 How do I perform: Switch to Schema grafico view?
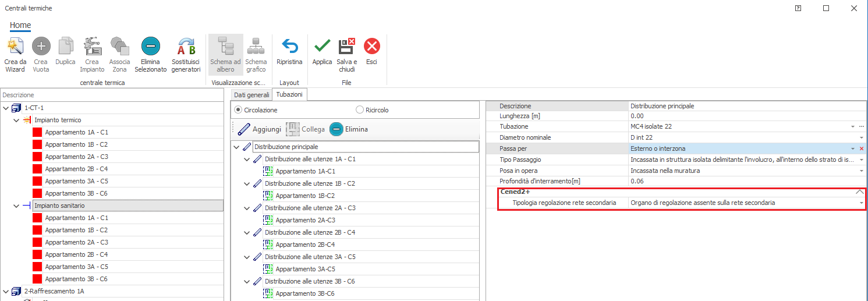[256, 47]
